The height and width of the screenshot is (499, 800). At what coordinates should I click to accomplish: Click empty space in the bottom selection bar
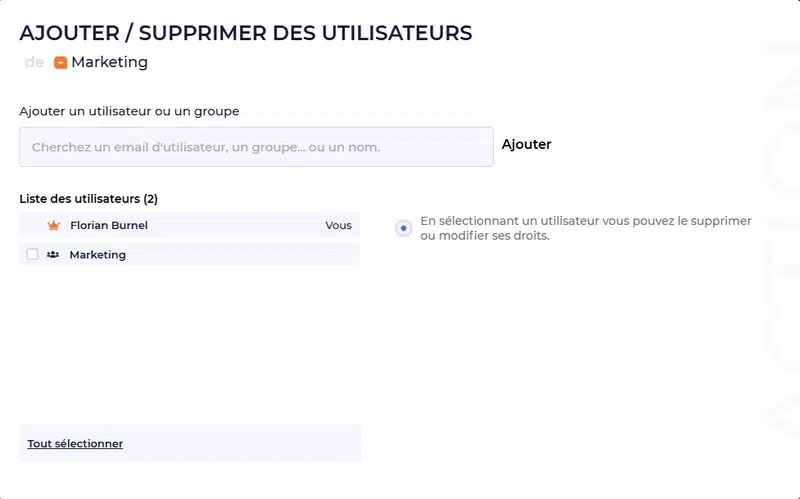pos(250,443)
